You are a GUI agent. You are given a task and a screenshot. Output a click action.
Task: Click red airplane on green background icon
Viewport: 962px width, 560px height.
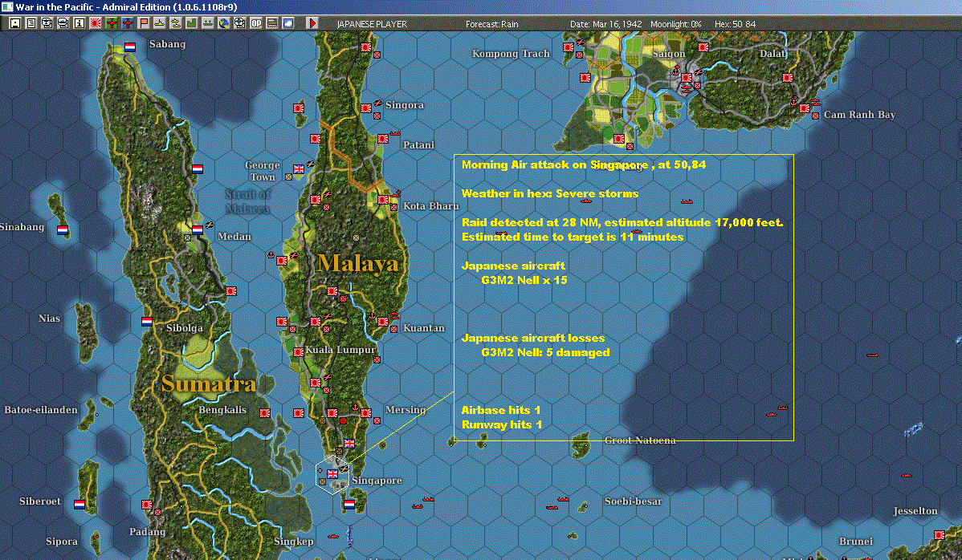point(112,23)
